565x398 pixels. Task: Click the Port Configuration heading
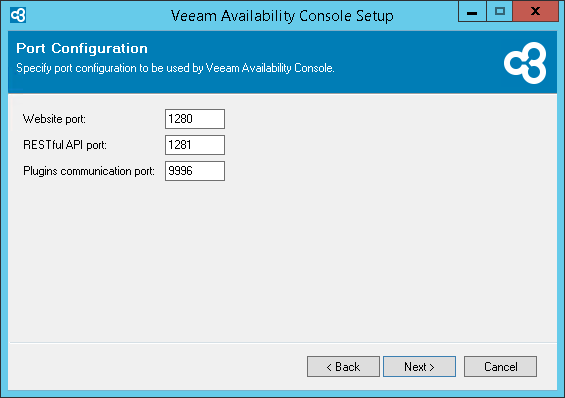tap(82, 48)
